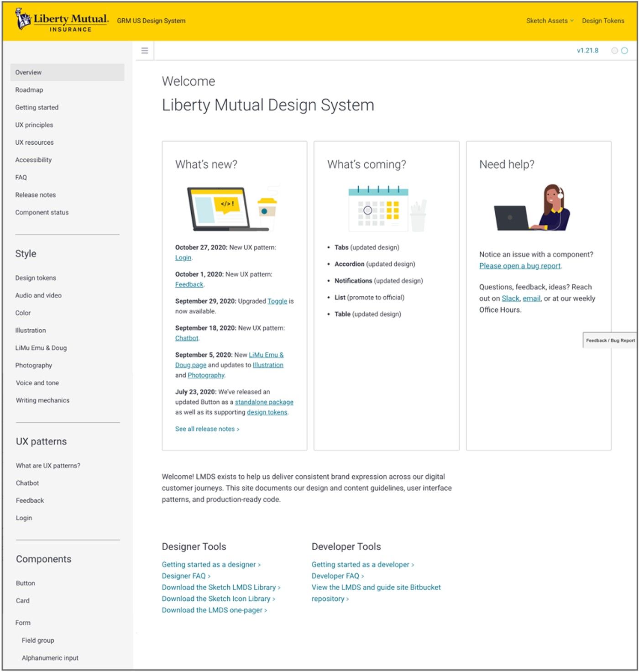Open UX resources sidebar page
Screen dimensions: 639x672
pyautogui.click(x=34, y=142)
